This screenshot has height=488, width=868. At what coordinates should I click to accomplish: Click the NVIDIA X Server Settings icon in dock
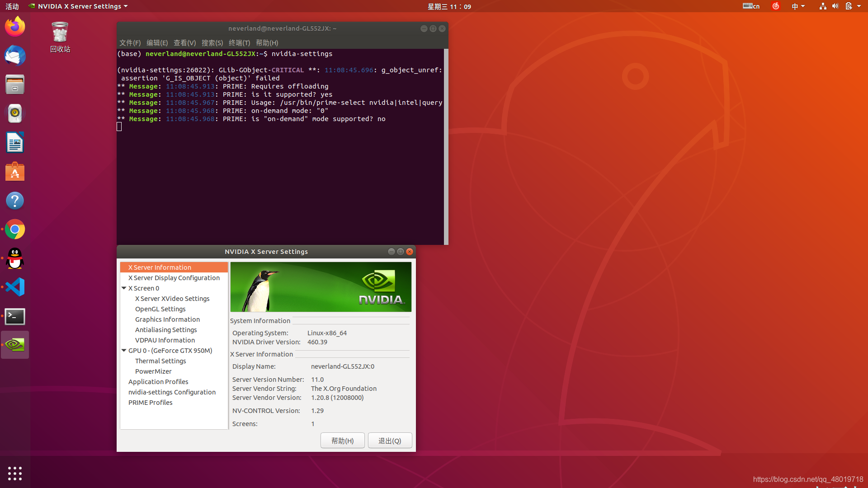15,344
